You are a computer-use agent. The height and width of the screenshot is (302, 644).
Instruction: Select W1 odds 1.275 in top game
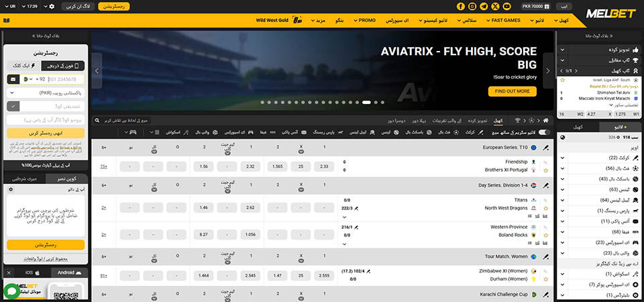pyautogui.click(x=627, y=114)
